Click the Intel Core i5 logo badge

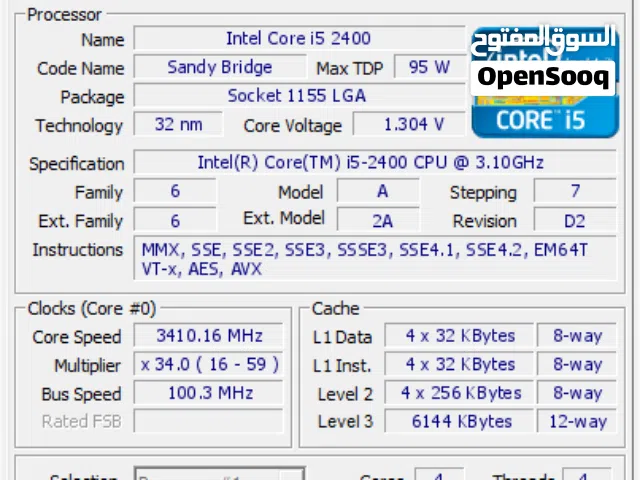(x=545, y=82)
